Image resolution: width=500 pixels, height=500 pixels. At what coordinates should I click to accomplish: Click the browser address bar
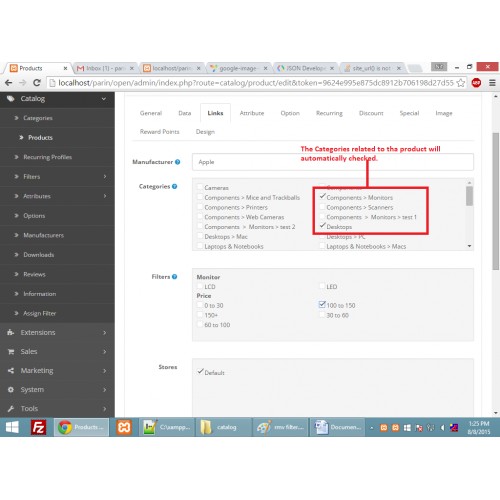(256, 83)
